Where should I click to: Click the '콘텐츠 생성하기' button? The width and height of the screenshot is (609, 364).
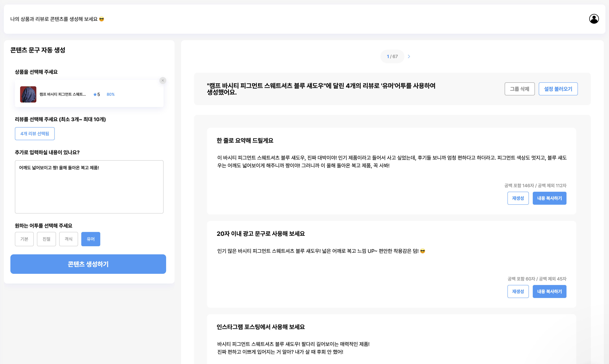coord(88,264)
